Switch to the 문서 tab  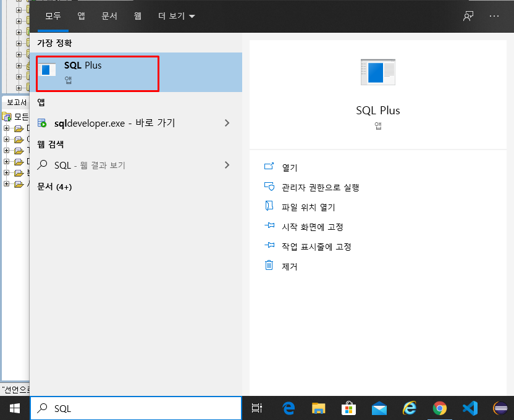pos(109,16)
